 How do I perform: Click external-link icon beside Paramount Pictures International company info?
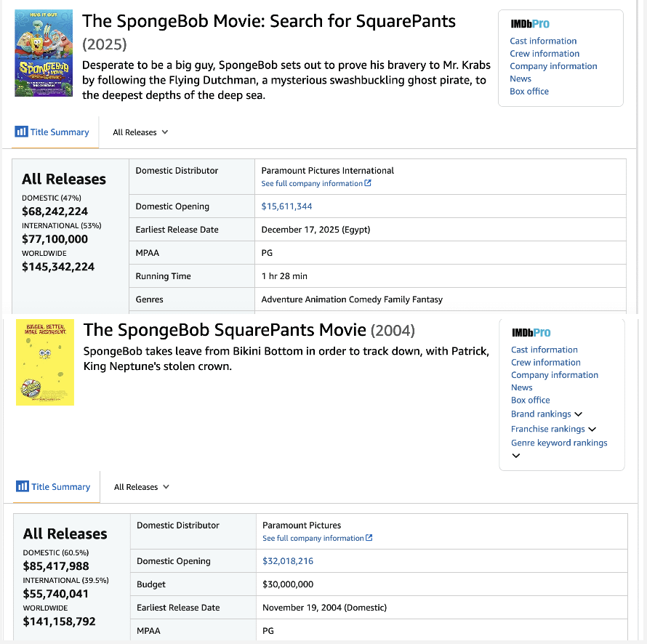(x=368, y=183)
